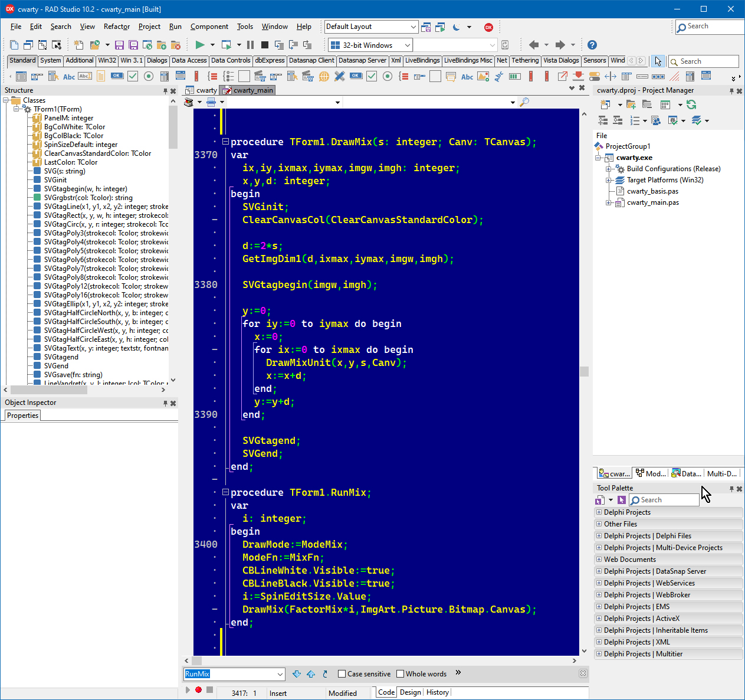Click the Refresh icon in Project Manager

[x=691, y=104]
